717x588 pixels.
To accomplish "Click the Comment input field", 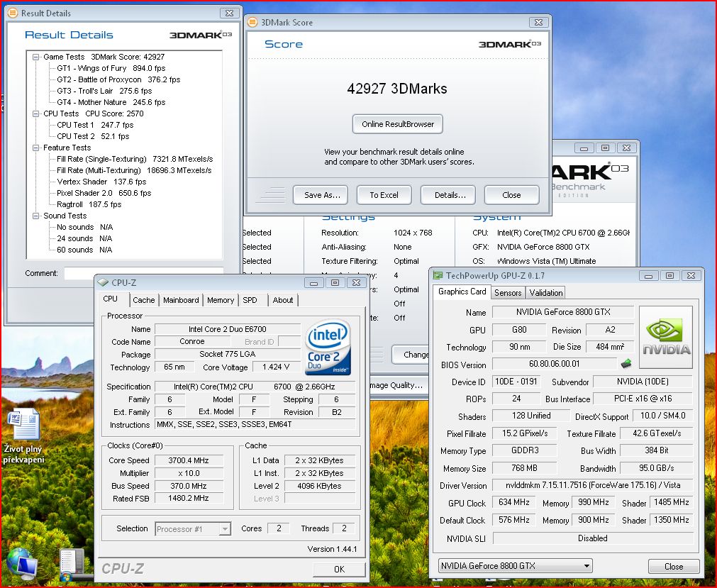I will pos(143,273).
